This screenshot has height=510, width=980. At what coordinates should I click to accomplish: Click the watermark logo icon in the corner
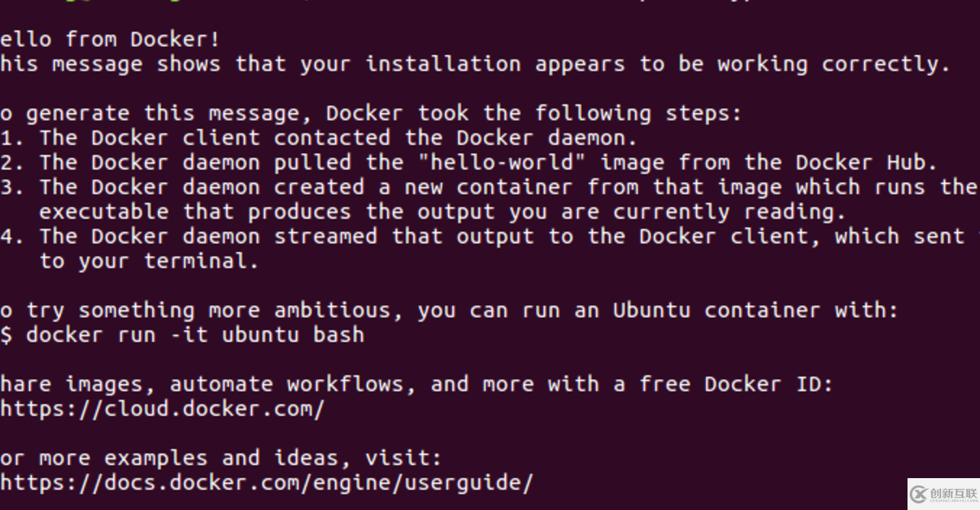coord(919,494)
